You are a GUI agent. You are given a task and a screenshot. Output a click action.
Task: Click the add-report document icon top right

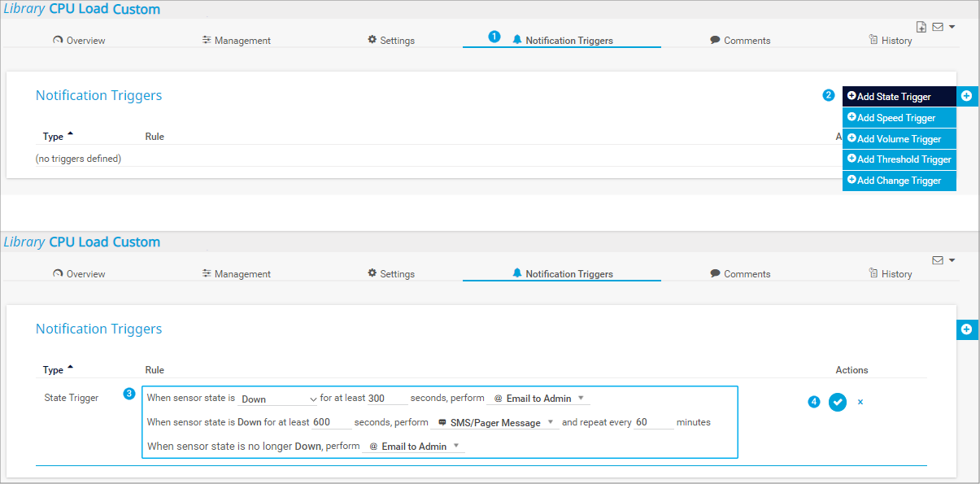[921, 26]
